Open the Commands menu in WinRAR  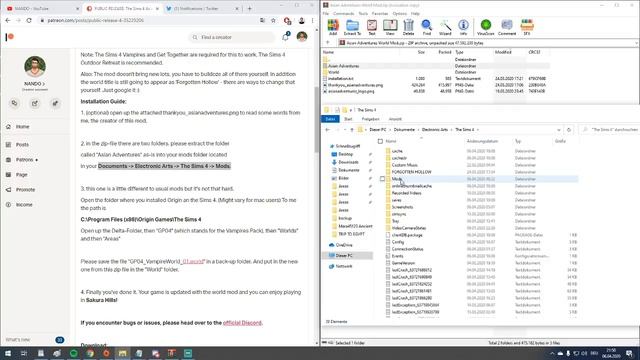(x=343, y=13)
